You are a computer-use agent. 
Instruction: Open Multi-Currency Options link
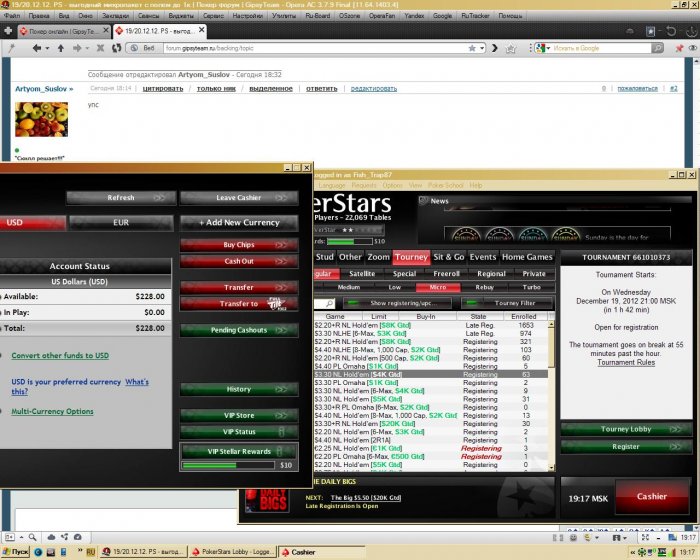[x=52, y=412]
